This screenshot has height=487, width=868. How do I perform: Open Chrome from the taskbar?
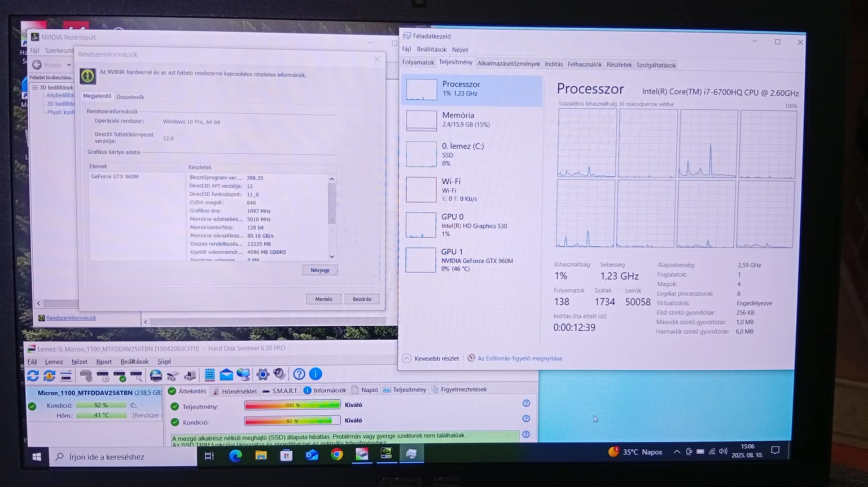click(337, 455)
